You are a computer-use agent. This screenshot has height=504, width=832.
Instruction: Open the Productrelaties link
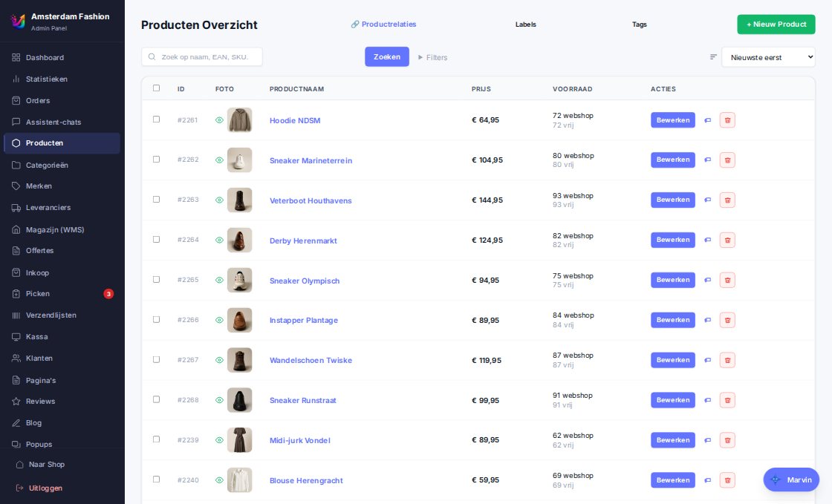[x=383, y=24]
